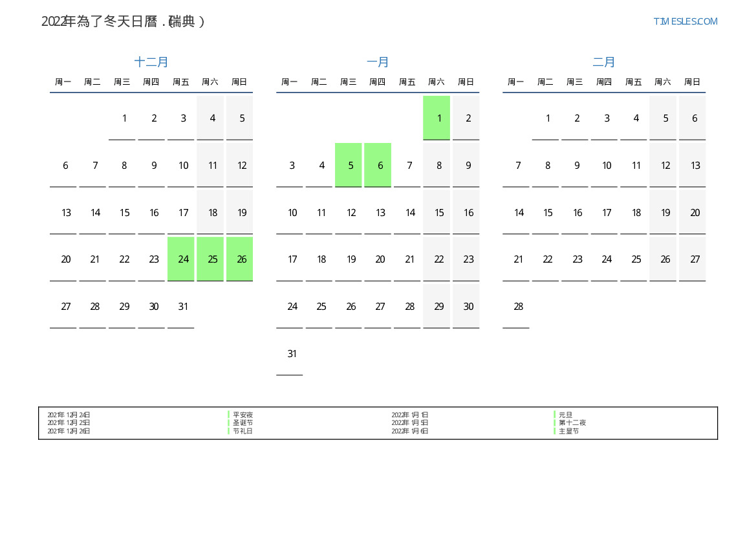Select January 2 Sunday cell
Screen dimensions: 756x535
466,118
